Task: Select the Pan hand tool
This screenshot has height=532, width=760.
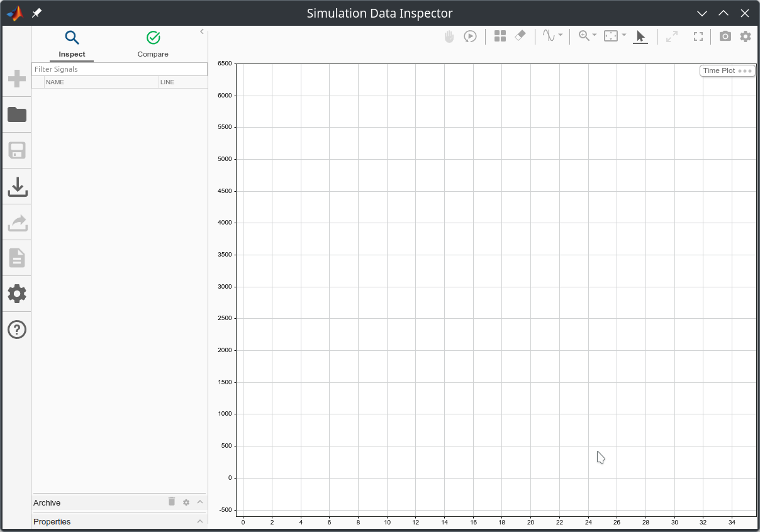Action: pyautogui.click(x=449, y=36)
